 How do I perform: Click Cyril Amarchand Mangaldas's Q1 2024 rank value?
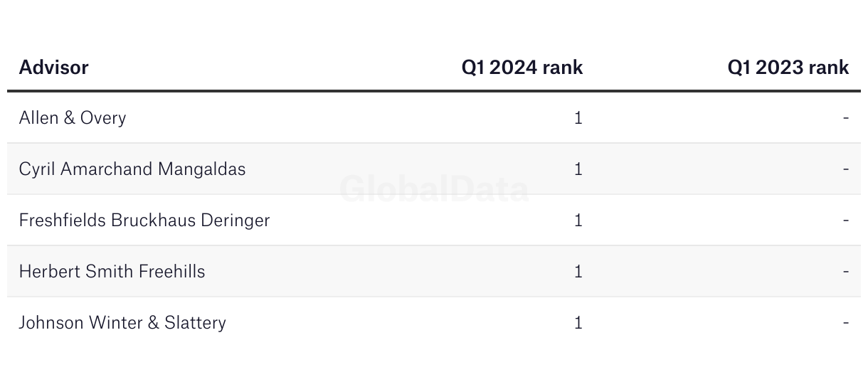pyautogui.click(x=578, y=169)
